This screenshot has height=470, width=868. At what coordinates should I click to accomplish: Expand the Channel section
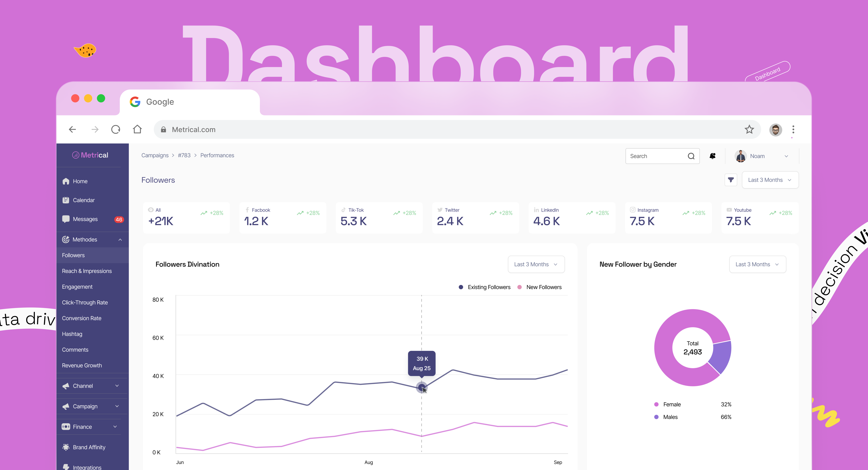click(117, 386)
